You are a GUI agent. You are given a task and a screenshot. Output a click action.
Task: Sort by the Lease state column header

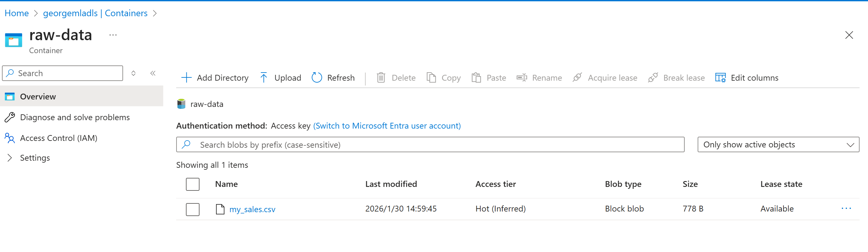[781, 184]
